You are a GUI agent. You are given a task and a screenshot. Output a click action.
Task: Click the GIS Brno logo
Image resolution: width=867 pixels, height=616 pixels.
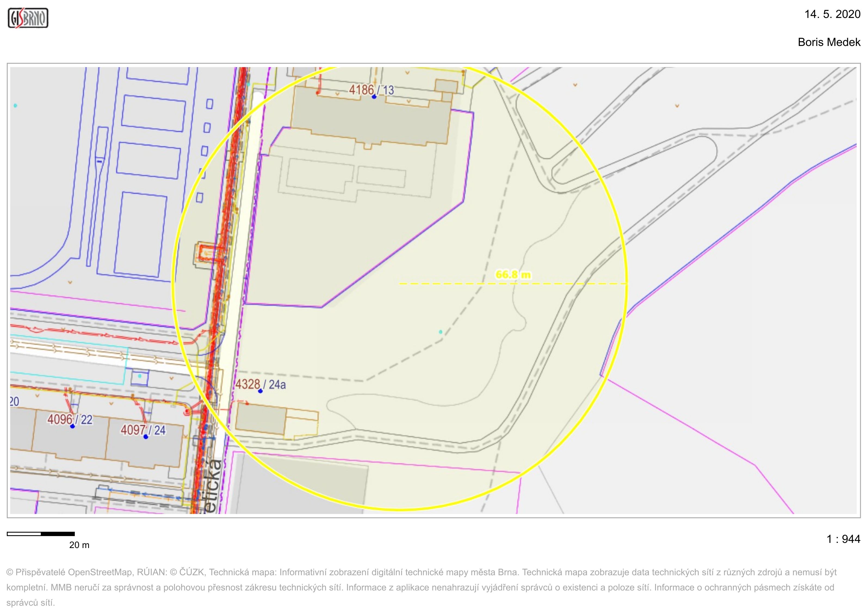click(x=28, y=18)
